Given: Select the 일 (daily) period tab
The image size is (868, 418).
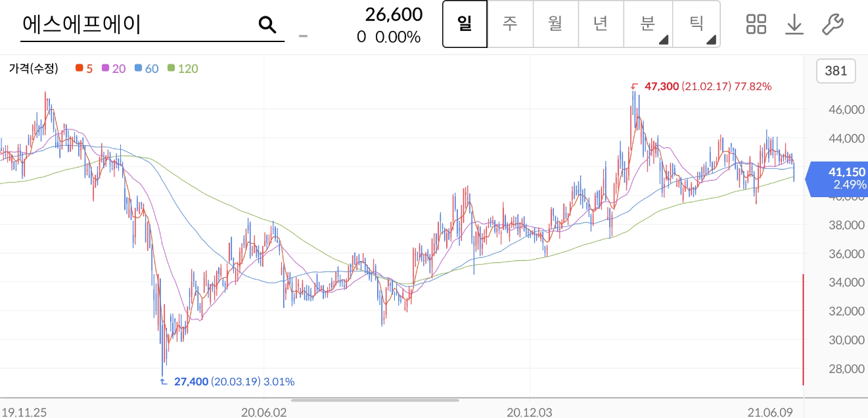Looking at the screenshot, I should coord(465,24).
